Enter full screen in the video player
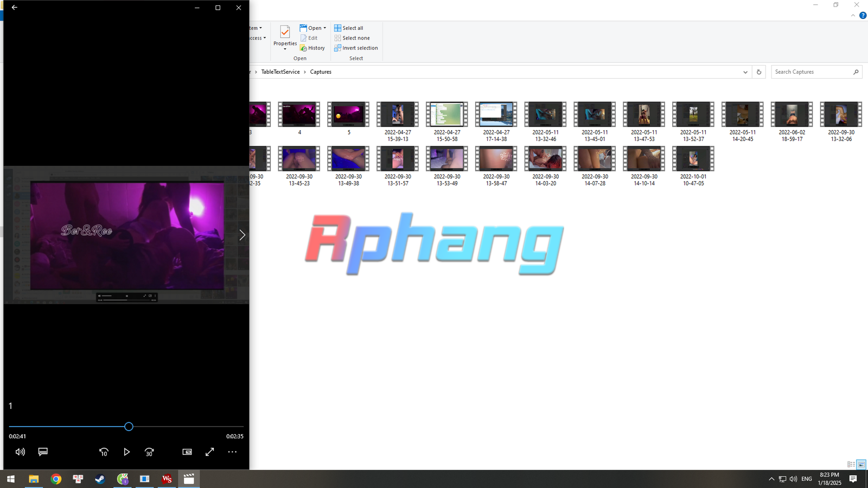 point(210,452)
